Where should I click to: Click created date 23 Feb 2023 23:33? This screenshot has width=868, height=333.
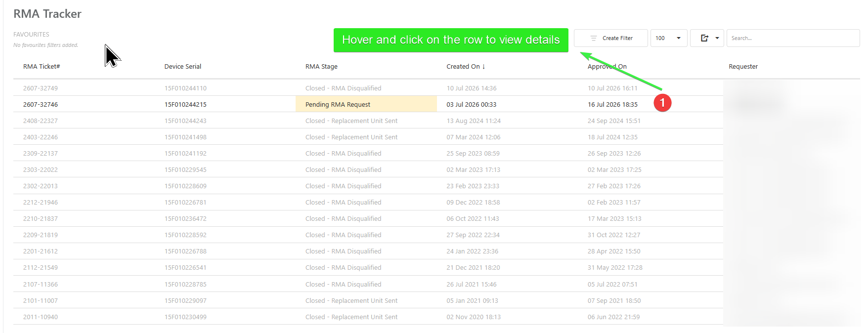pyautogui.click(x=473, y=186)
